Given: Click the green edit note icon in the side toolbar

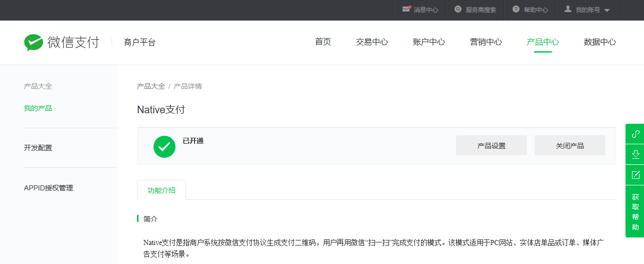Looking at the screenshot, I should coord(635,175).
